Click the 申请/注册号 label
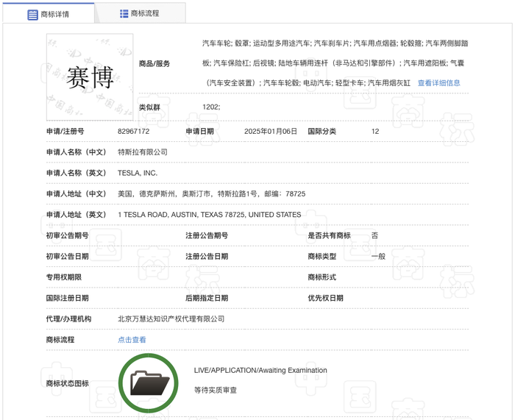This screenshot has width=515, height=420. coord(65,132)
